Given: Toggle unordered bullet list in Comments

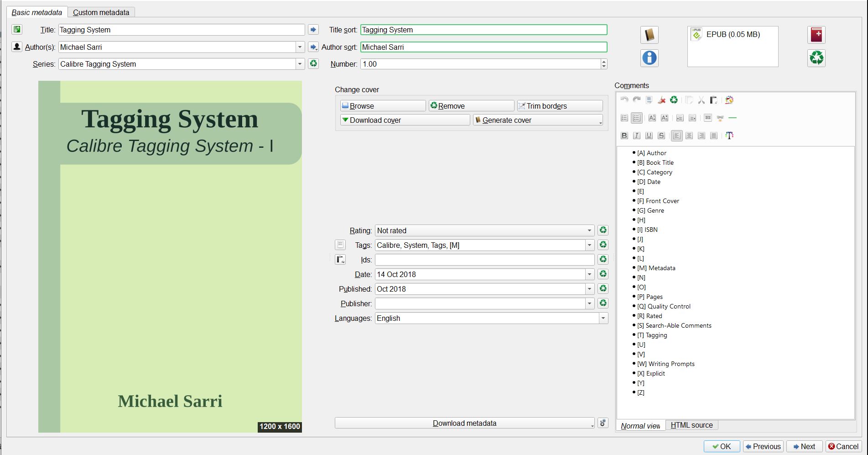Looking at the screenshot, I should [637, 118].
